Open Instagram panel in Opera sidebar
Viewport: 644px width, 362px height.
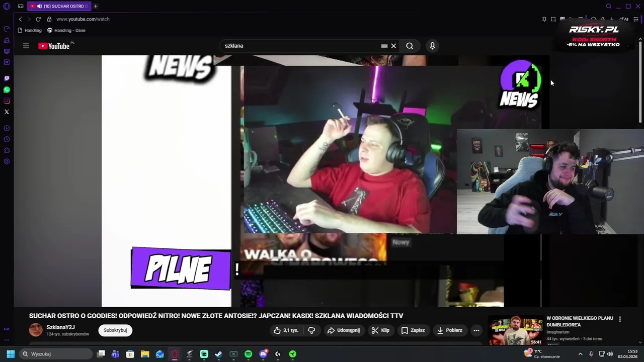point(7,101)
